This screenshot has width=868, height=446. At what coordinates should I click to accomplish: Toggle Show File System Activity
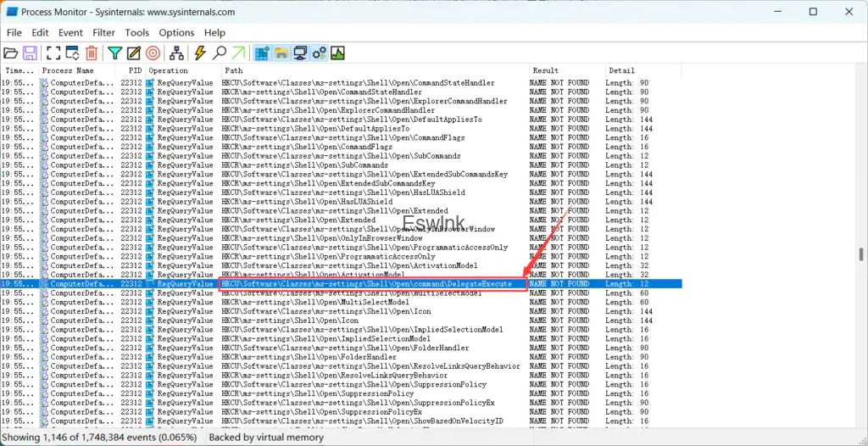click(281, 53)
